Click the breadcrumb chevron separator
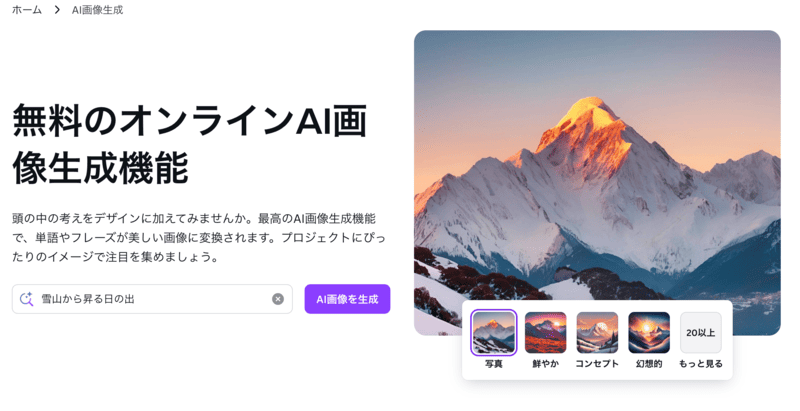Screen dimensions: 800x411 pos(57,10)
